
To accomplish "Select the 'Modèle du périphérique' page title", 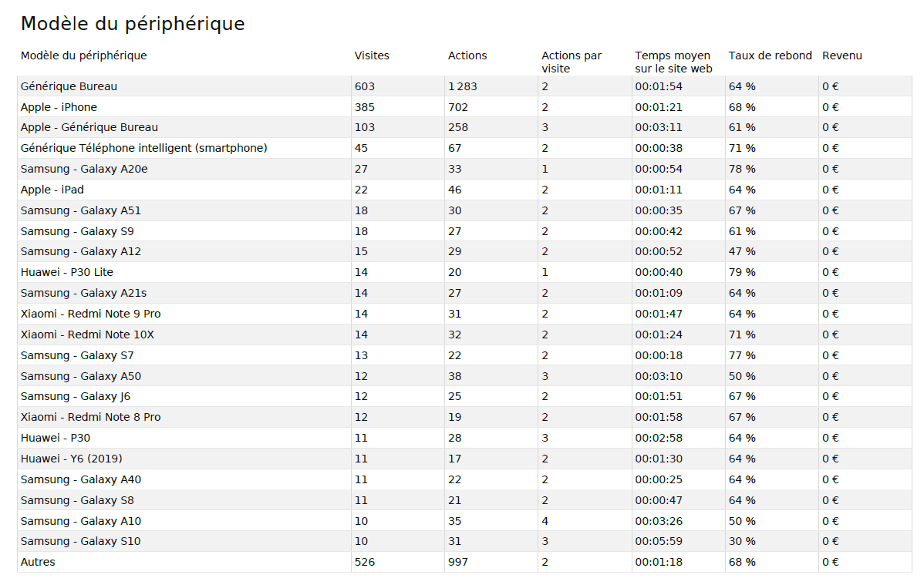I will [132, 24].
